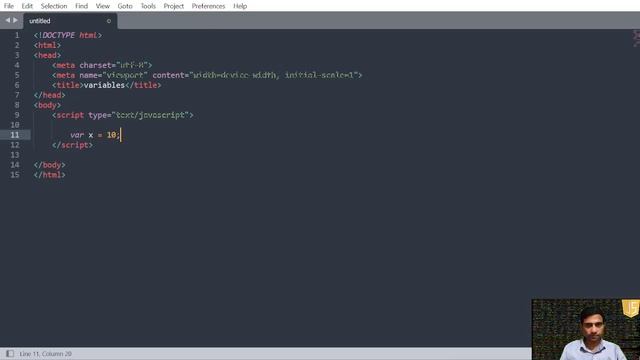640x360 pixels.
Task: Select the untitled tab
Action: (x=70, y=21)
